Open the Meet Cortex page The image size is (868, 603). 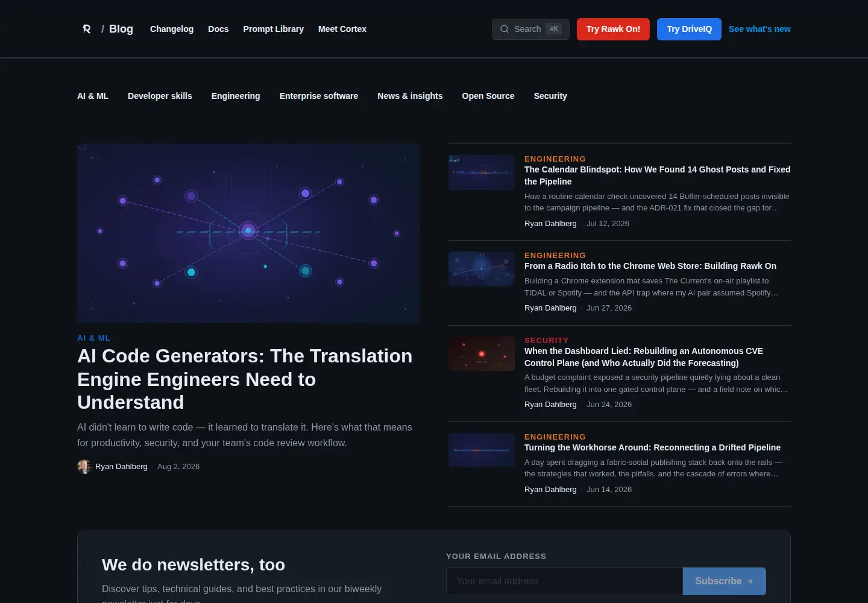[x=342, y=29]
